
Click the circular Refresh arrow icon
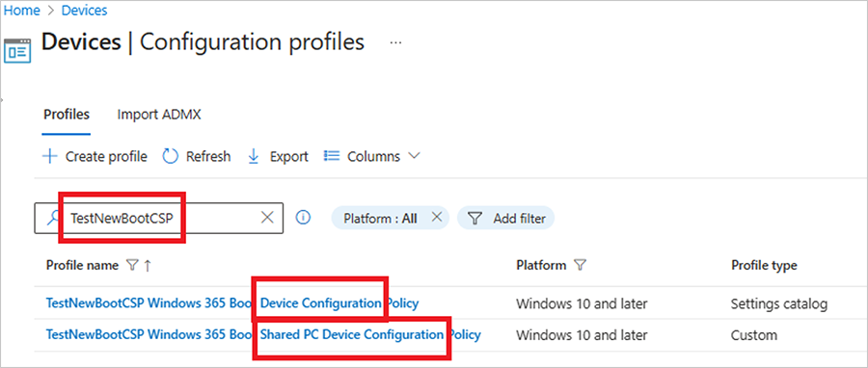click(x=170, y=156)
